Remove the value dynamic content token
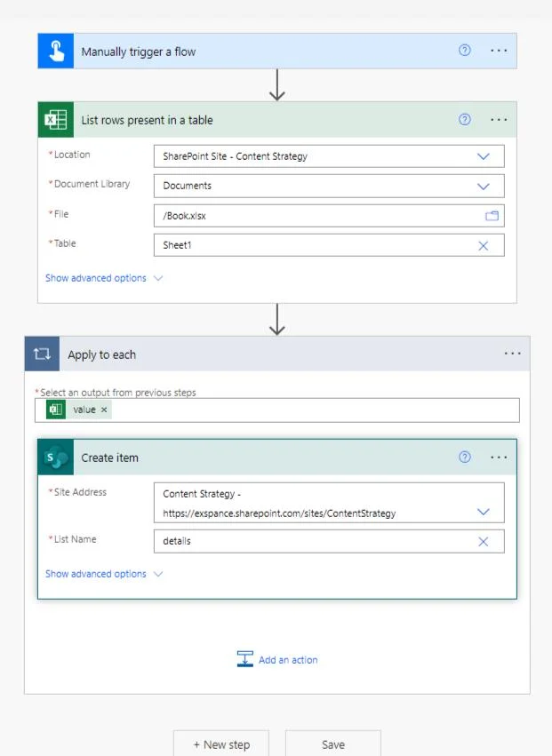 [104, 410]
